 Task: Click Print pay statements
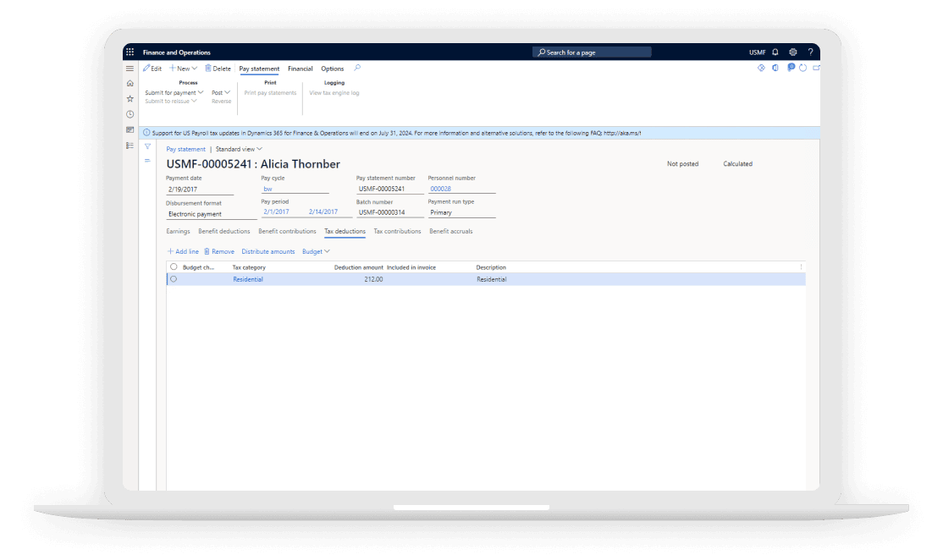[x=270, y=92]
